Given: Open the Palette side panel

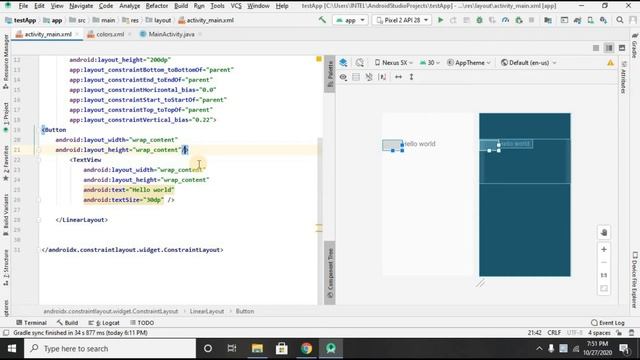Looking at the screenshot, I should (330, 74).
